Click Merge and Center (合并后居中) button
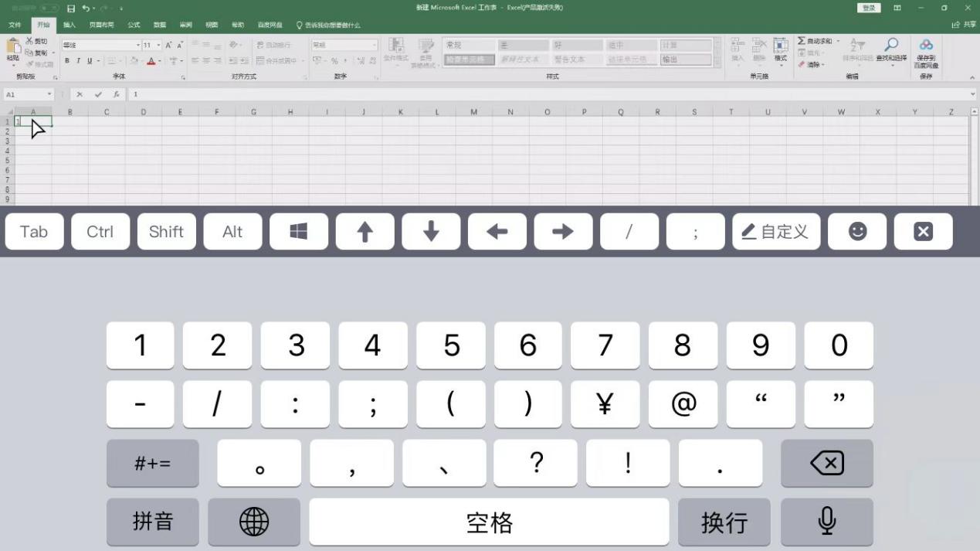Screen dimensions: 980x551 [x=276, y=61]
